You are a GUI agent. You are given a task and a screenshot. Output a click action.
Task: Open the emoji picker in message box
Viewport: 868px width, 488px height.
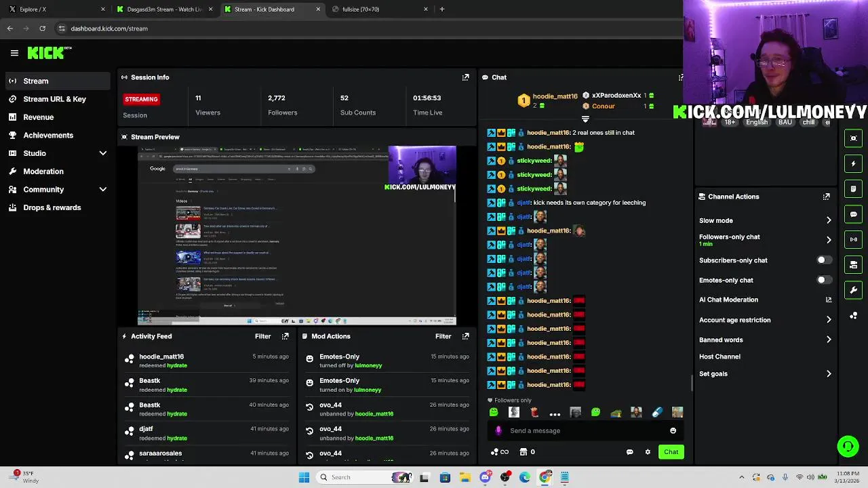tap(673, 430)
